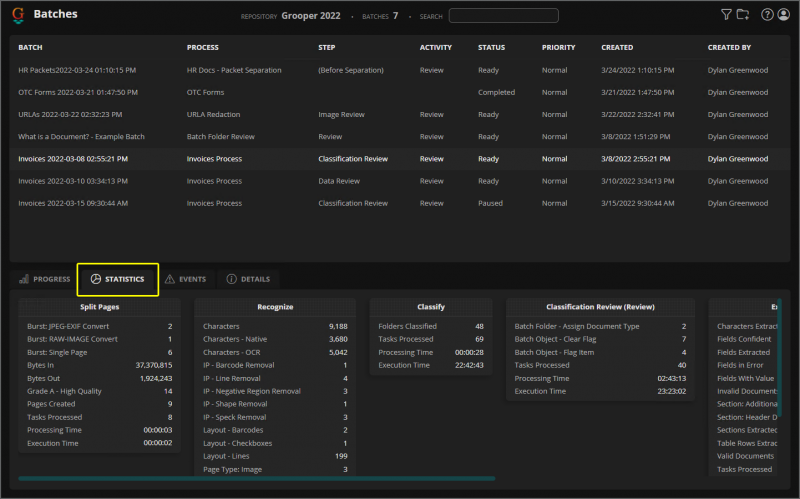The height and width of the screenshot is (499, 800).
Task: Open the help question mark icon
Action: click(x=767, y=15)
